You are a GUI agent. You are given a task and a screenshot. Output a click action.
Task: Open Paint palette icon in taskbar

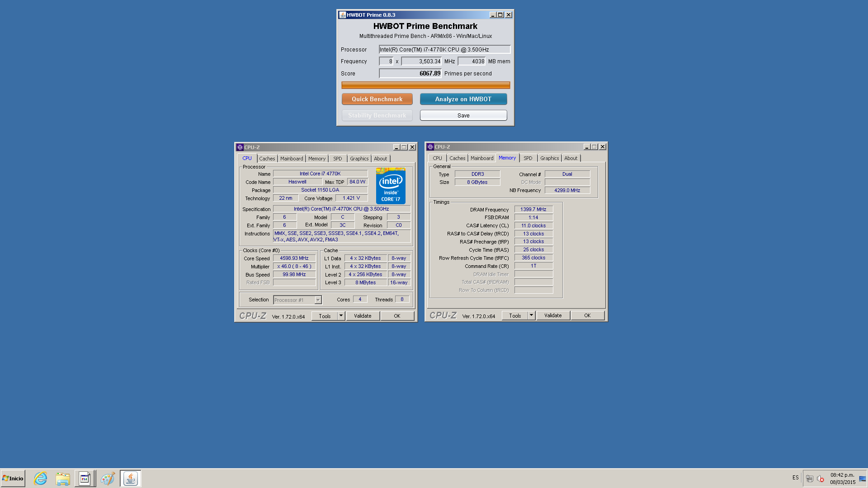coord(108,479)
